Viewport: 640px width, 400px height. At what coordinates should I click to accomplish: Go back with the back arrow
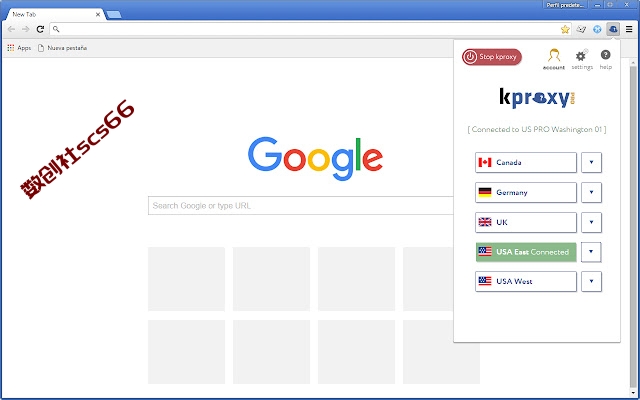point(11,29)
